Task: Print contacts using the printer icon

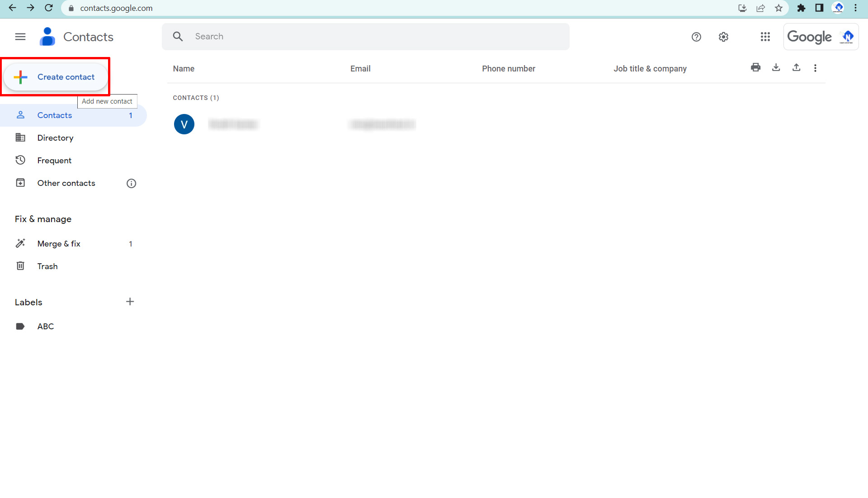Action: click(x=755, y=68)
